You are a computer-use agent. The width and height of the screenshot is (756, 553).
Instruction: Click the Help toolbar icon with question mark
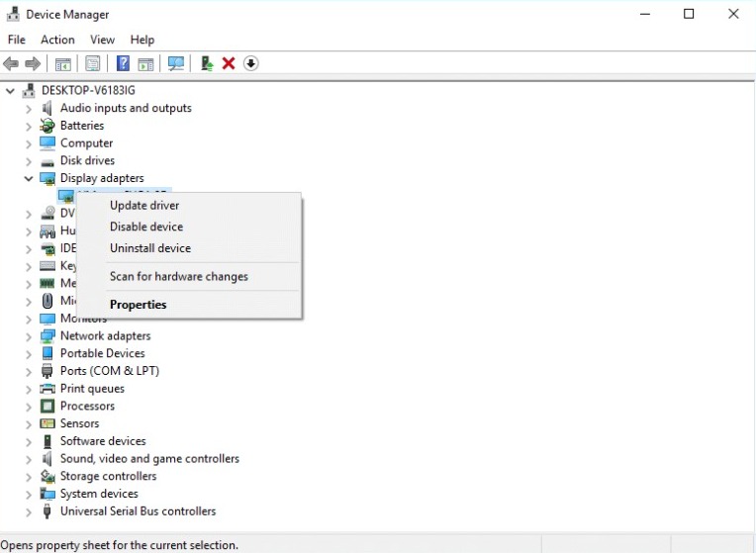tap(123, 63)
